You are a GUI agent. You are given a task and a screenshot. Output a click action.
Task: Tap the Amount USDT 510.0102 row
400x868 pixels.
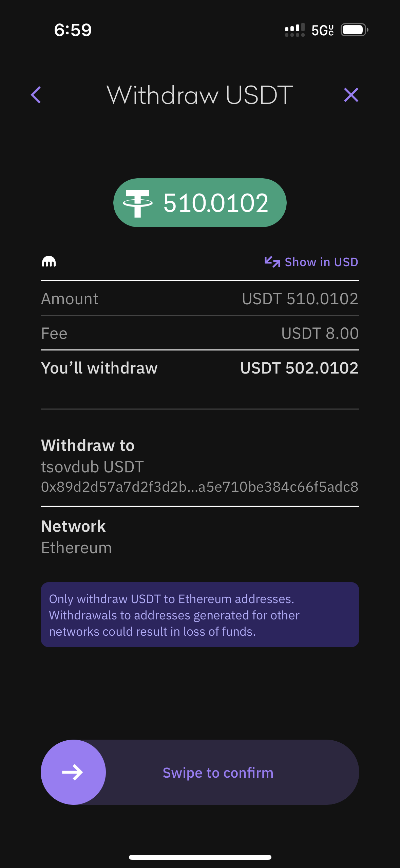point(200,299)
